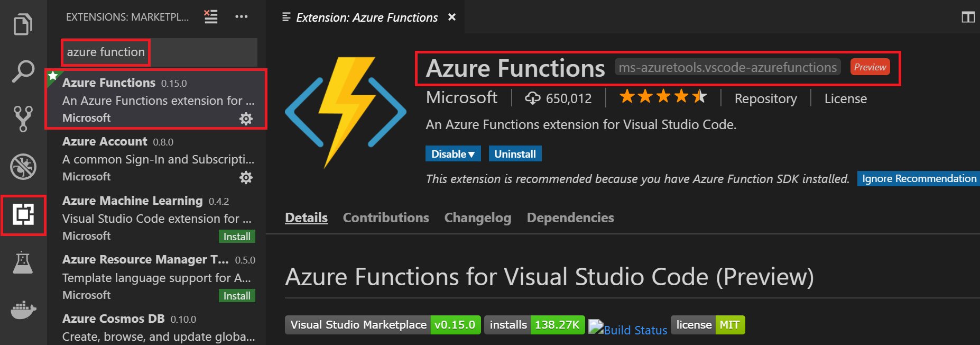The height and width of the screenshot is (345, 980).
Task: Click the ms-azuretools.vscode-azurefunctions identifier
Action: 727,67
